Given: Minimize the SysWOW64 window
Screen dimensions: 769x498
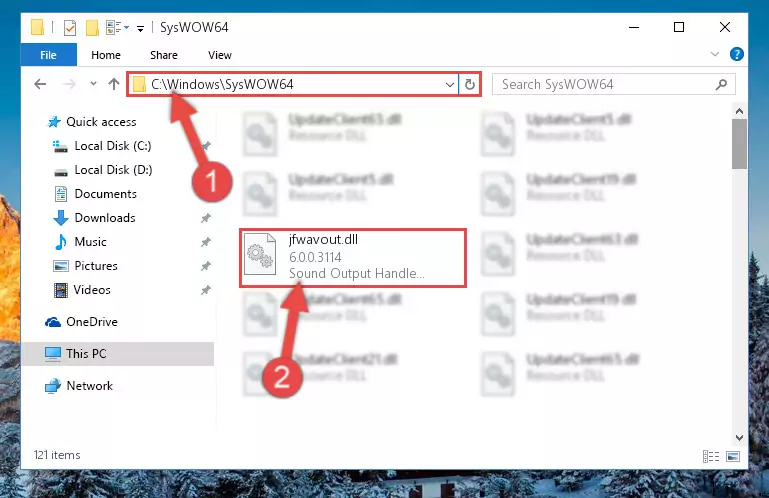Looking at the screenshot, I should click(634, 27).
